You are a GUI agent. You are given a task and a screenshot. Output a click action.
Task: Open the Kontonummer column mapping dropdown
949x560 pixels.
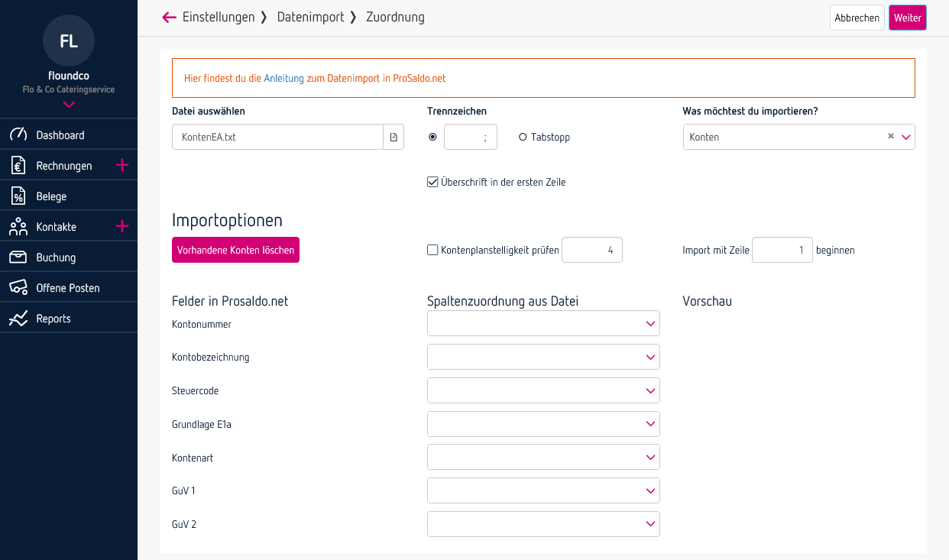click(543, 323)
